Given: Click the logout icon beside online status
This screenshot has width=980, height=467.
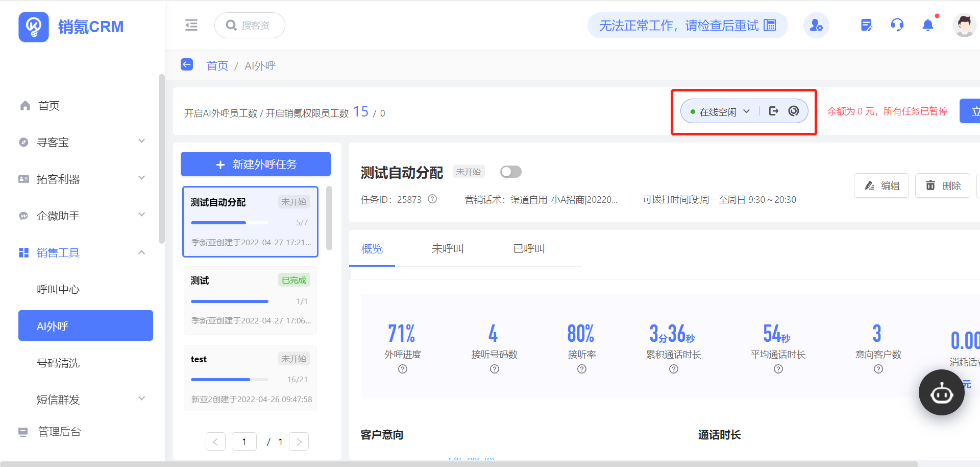Looking at the screenshot, I should click(774, 111).
